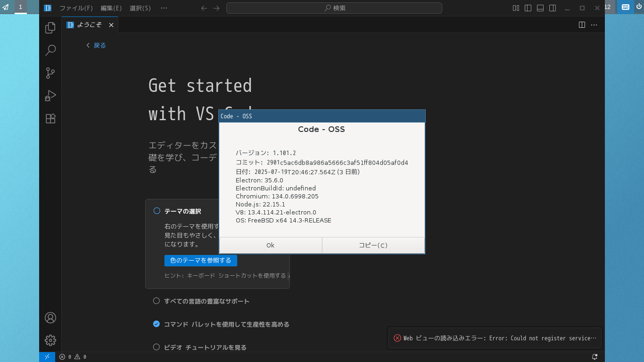The width and height of the screenshot is (644, 362).
Task: Open the Search view in activity bar
Action: click(x=50, y=50)
